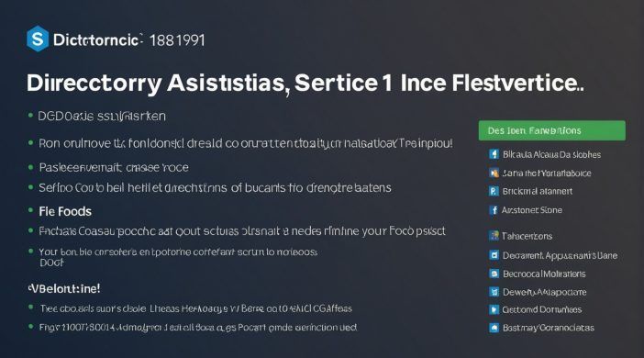Image resolution: width=644 pixels, height=358 pixels.
Task: Click the icon beside Dewerty Aalapodare
Action: [494, 292]
